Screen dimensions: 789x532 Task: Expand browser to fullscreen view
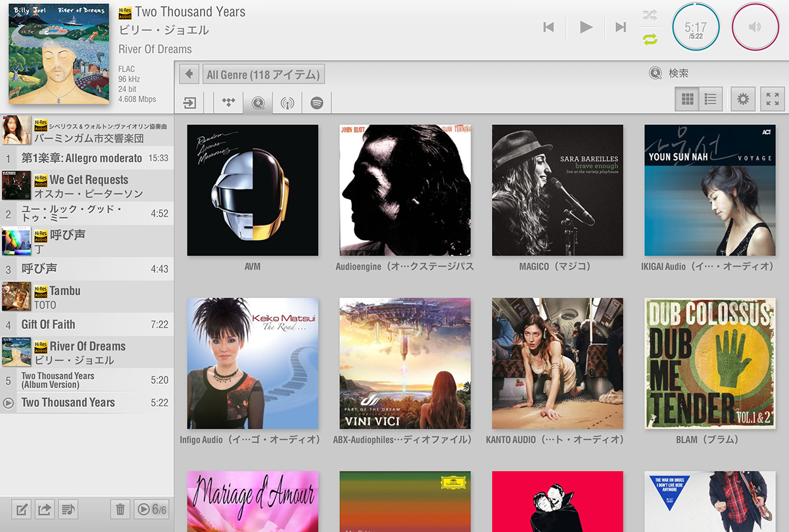pos(773,99)
